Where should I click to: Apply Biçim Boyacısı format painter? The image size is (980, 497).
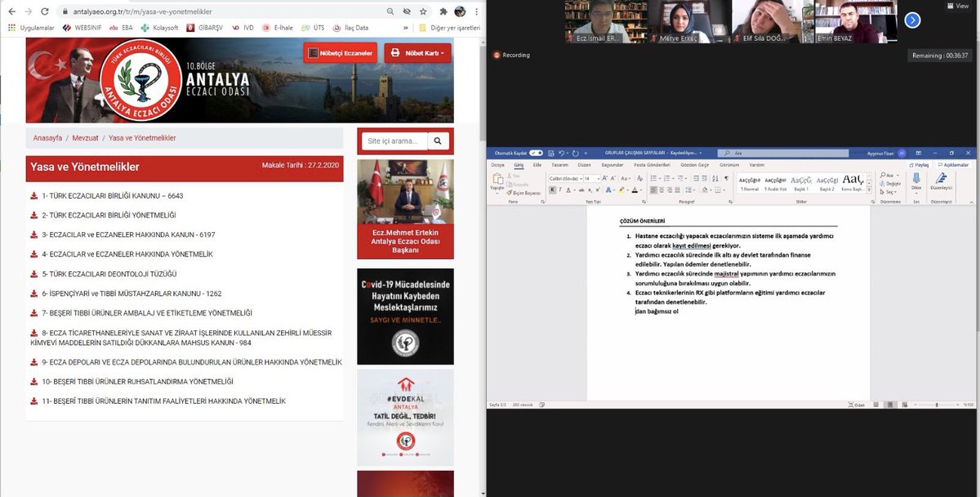[523, 193]
